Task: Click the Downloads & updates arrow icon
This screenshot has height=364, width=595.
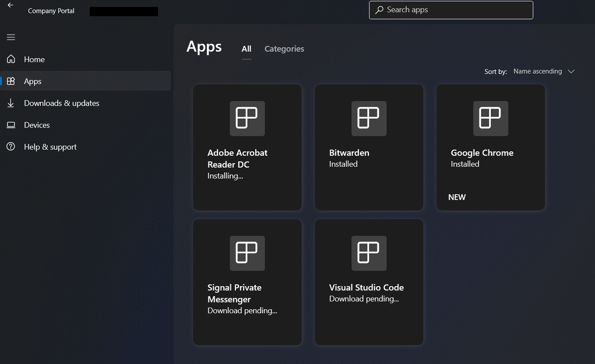Action: pos(11,103)
